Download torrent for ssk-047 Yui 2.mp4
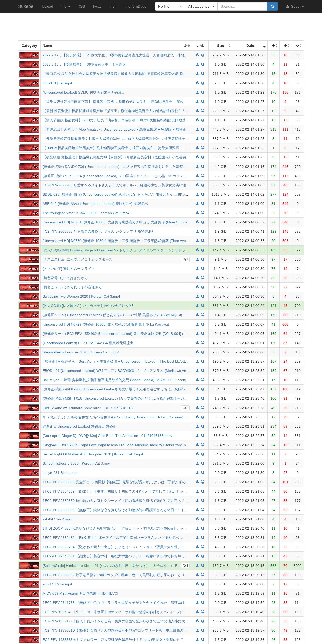Screen dimensions: 322x644 click(197, 519)
